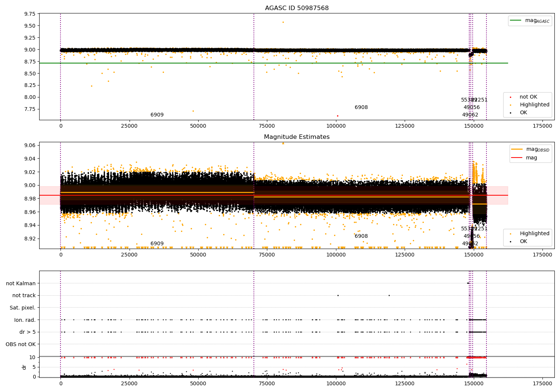
Task: Click the '49056' obsid label in top plot
Action: (472, 108)
